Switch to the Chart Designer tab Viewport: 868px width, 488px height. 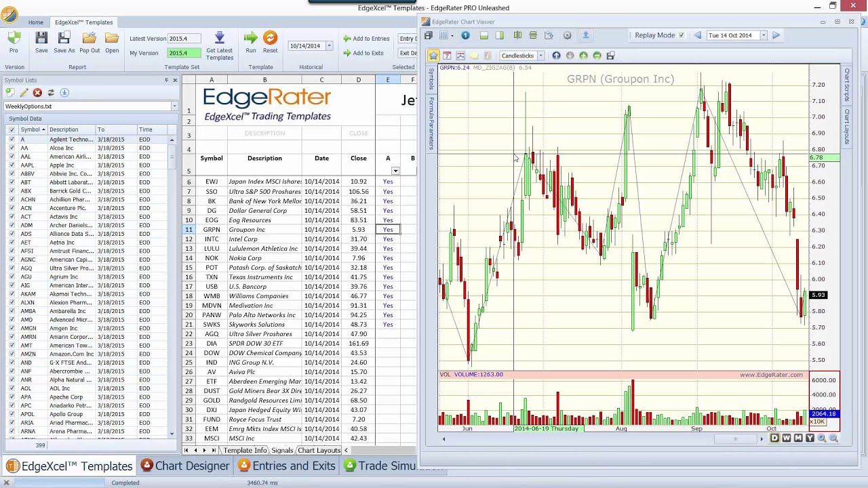[185, 466]
